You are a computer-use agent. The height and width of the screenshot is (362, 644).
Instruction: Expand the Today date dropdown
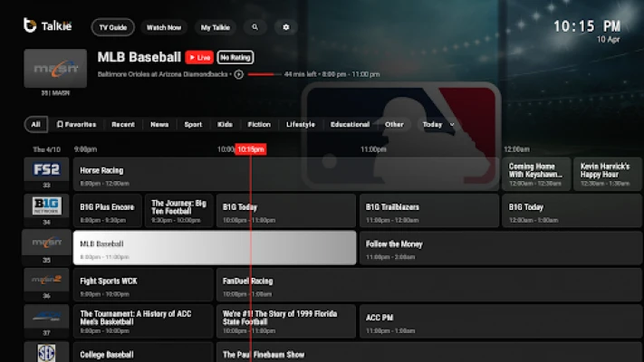tap(438, 124)
